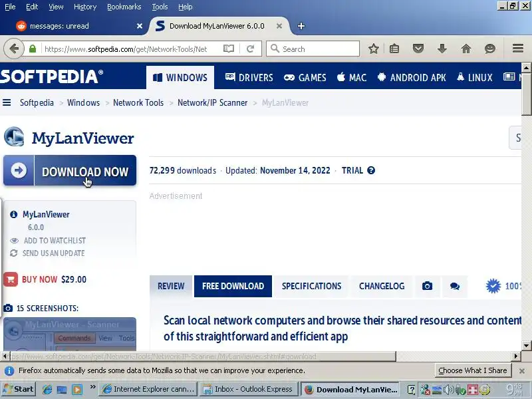Click the info icon next to MyLanViewer 6.0.0
Viewport: 532px width, 399px height.
[x=13, y=214]
